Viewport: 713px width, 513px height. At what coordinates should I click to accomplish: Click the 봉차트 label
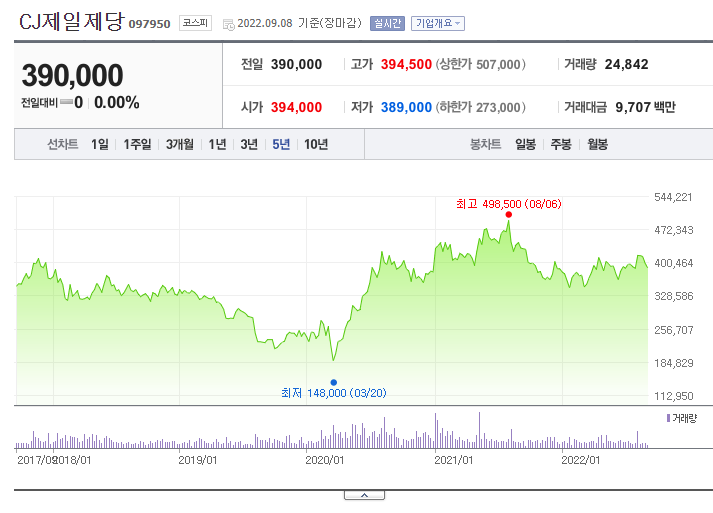click(485, 144)
